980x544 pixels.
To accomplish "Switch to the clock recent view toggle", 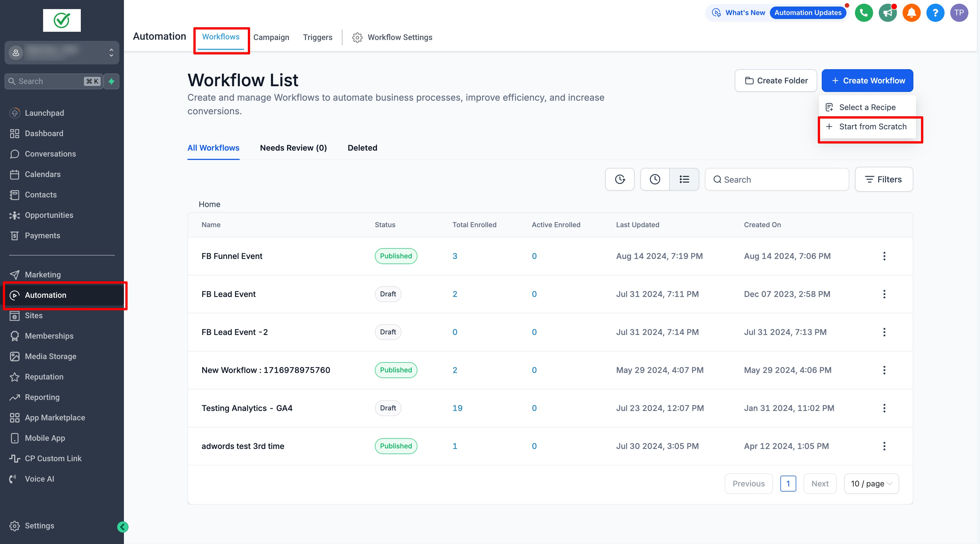I will pyautogui.click(x=655, y=179).
